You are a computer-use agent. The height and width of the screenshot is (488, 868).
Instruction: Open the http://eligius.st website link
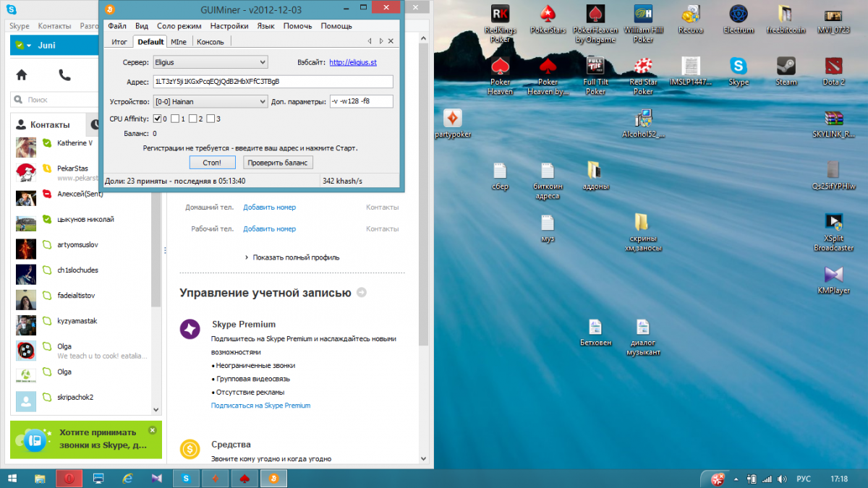point(353,63)
